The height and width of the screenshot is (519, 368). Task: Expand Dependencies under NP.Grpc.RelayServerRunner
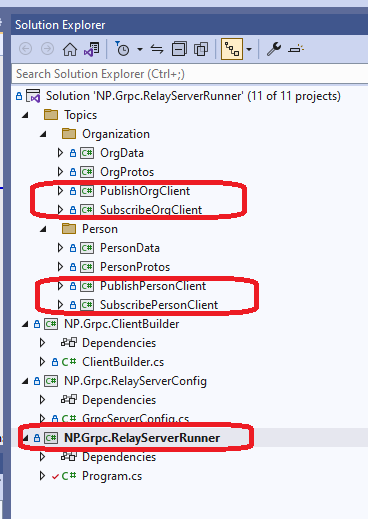[42, 457]
